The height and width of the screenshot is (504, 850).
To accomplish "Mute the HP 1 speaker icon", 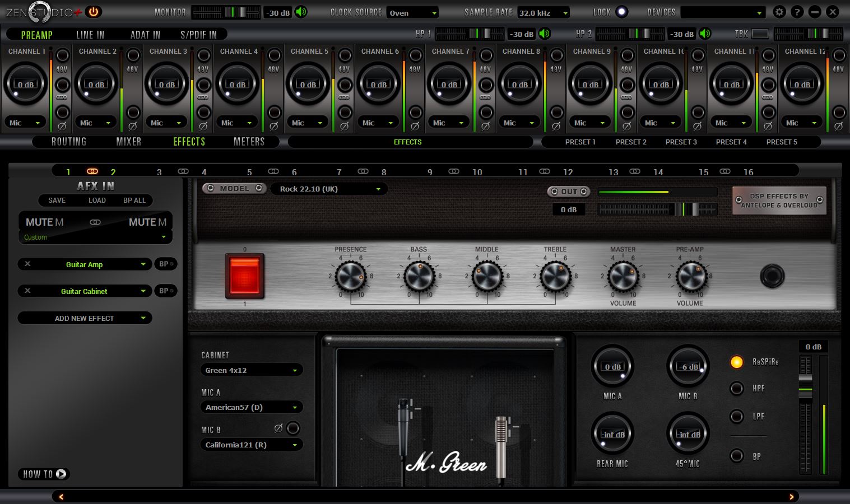I will pos(545,34).
